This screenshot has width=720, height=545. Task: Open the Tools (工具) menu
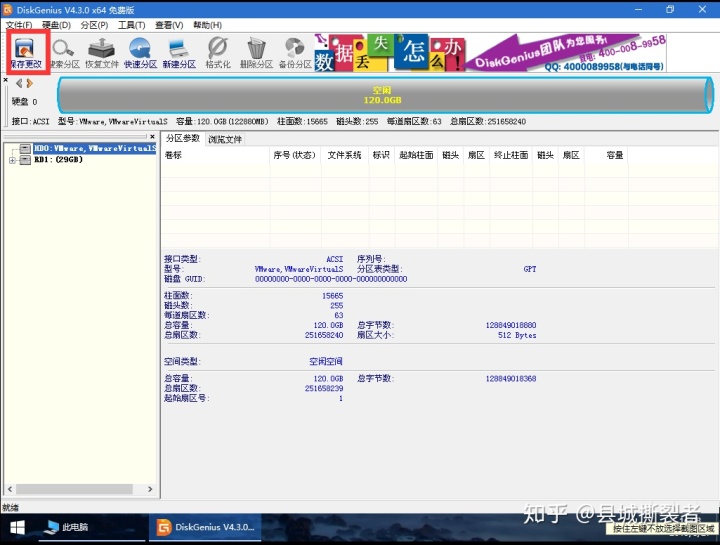[131, 25]
